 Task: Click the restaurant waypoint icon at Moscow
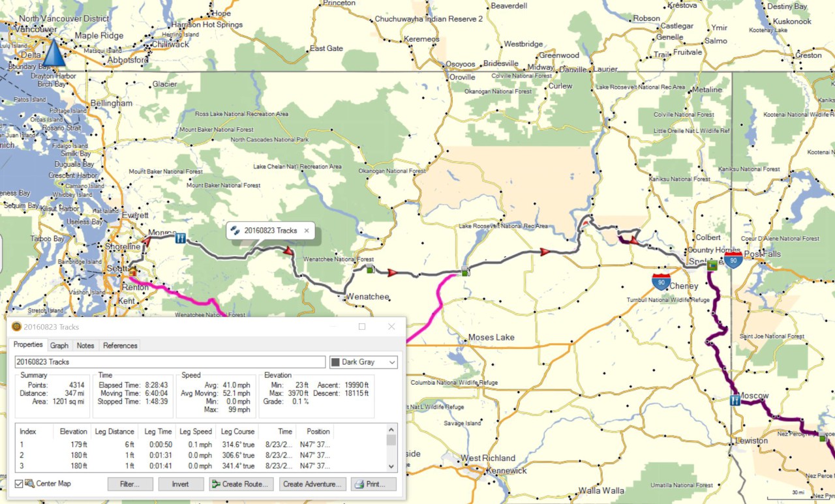(735, 400)
